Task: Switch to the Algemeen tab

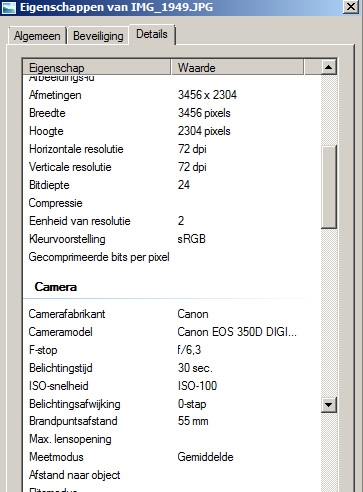Action: 37,36
